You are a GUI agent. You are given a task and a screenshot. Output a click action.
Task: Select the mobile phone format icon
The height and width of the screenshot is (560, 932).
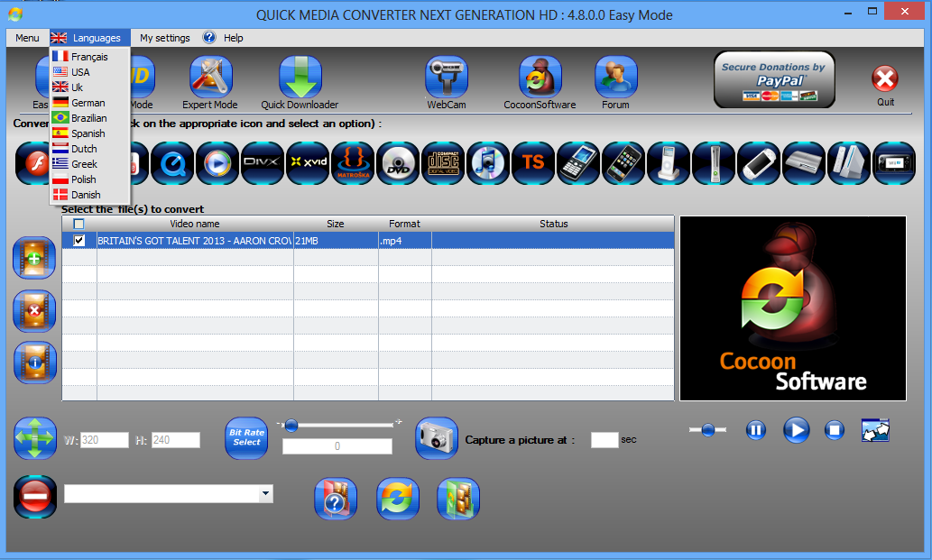579,162
